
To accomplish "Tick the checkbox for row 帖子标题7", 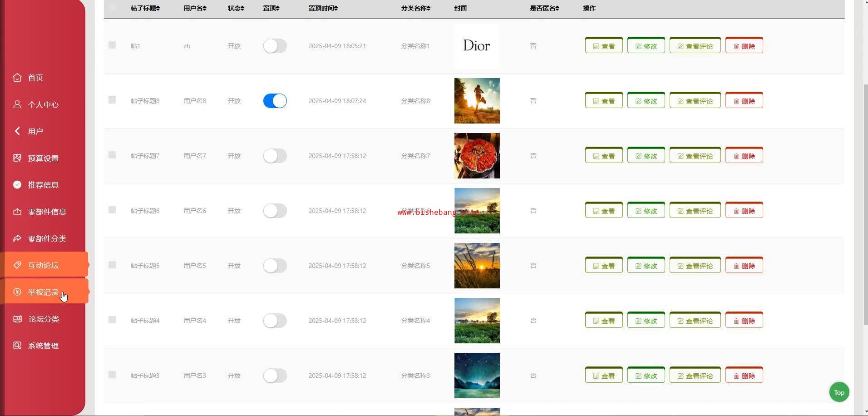I will coord(112,155).
